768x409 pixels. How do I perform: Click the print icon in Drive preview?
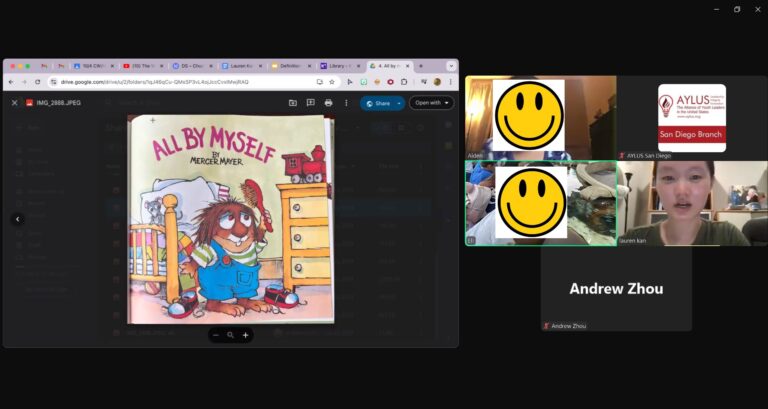pyautogui.click(x=328, y=103)
